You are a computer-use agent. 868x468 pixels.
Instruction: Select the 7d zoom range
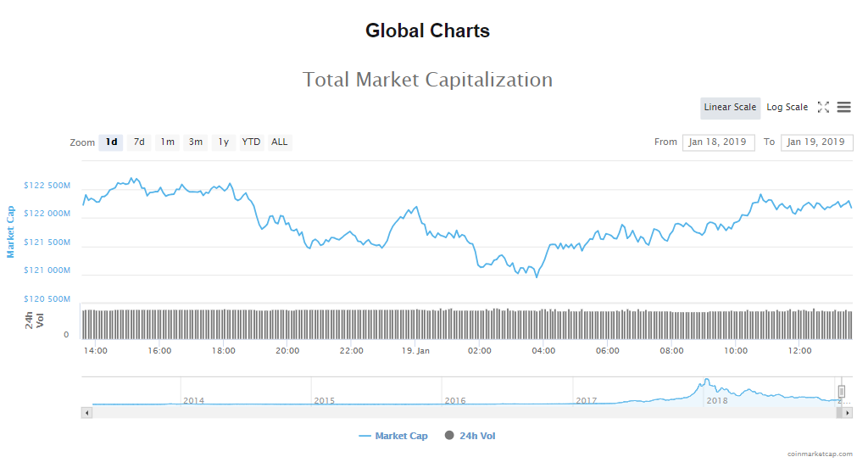point(139,142)
